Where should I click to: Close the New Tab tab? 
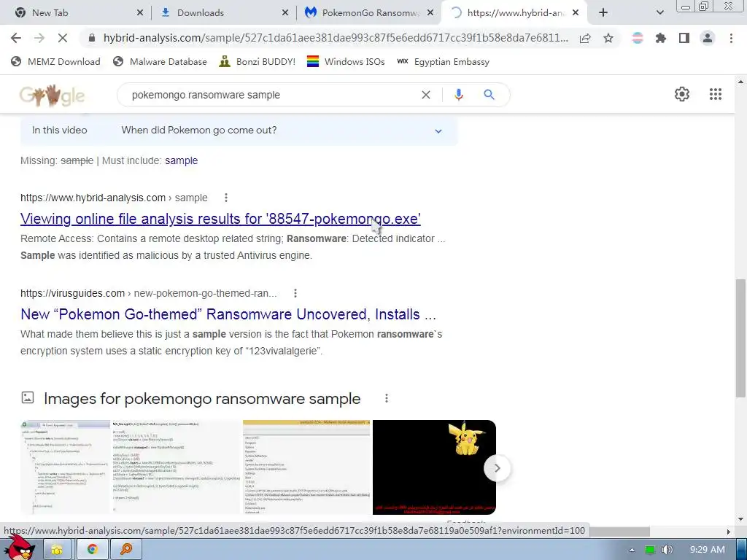click(139, 13)
